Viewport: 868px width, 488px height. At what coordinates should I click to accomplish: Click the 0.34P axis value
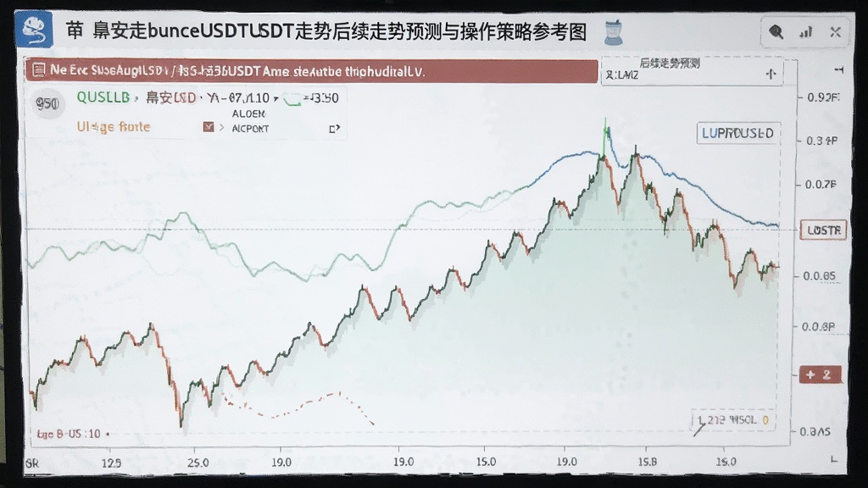coord(822,141)
